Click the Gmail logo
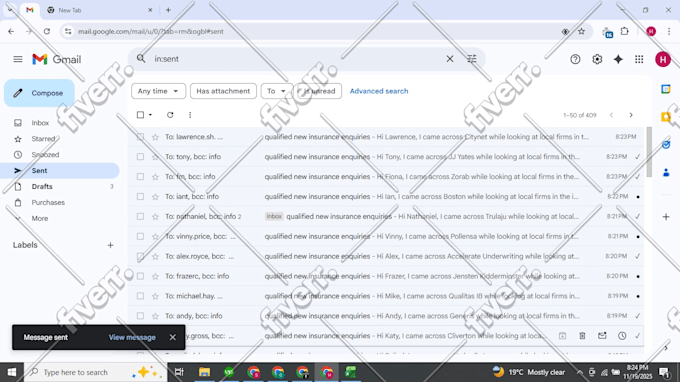680x382 pixels. point(57,59)
